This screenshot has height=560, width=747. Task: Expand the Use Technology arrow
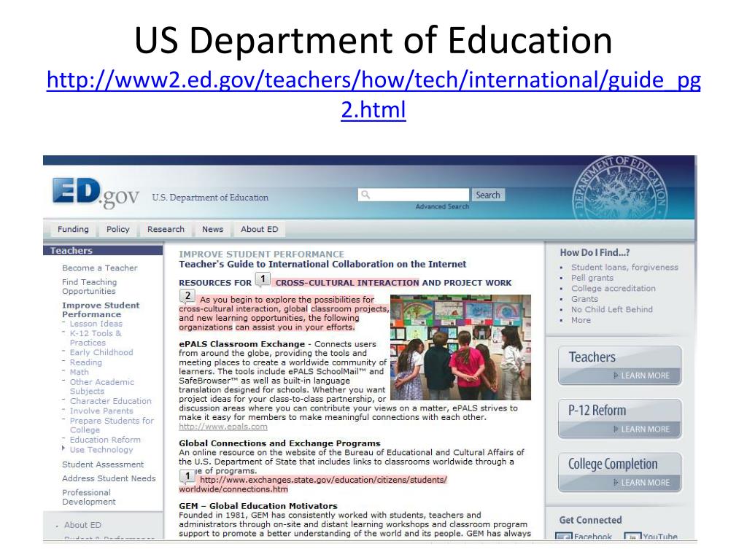63,448
